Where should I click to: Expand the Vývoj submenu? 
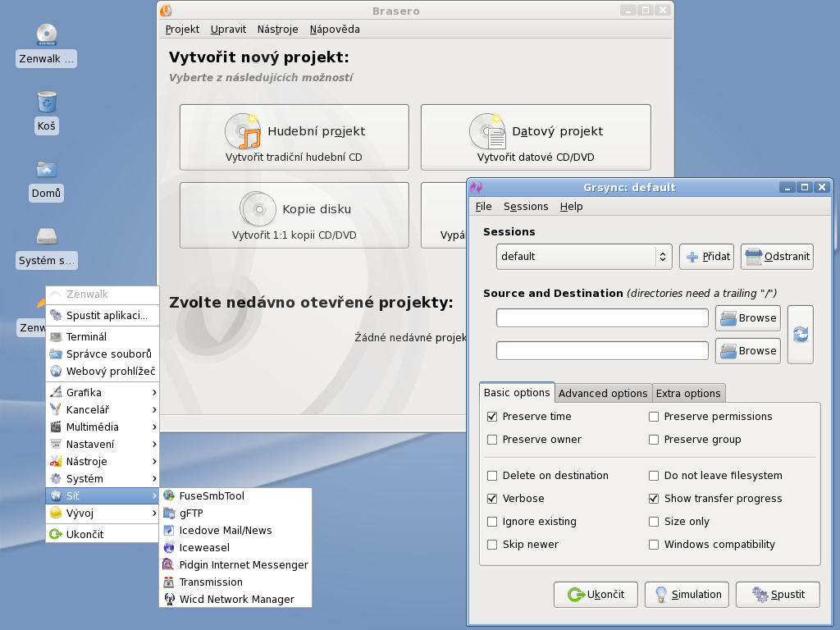(x=103, y=513)
